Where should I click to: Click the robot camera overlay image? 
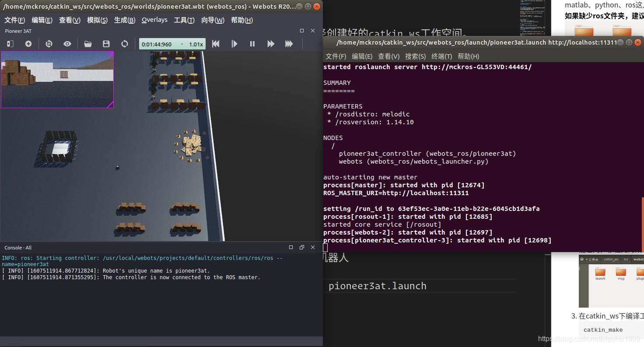(x=57, y=79)
